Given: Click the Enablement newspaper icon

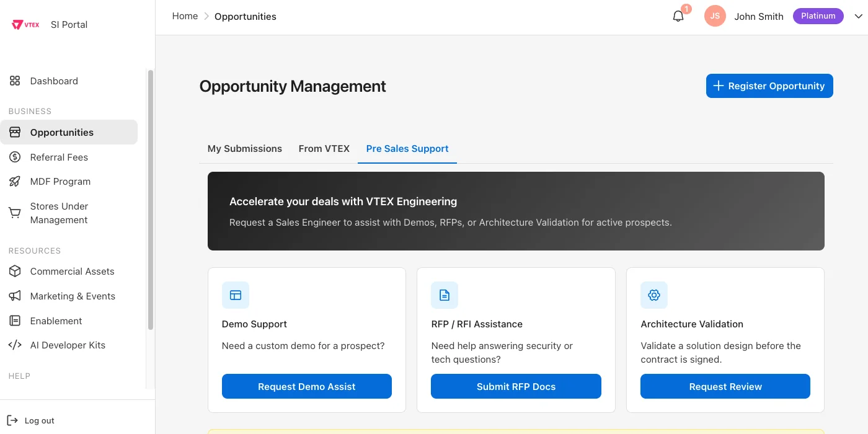Looking at the screenshot, I should pyautogui.click(x=15, y=321).
